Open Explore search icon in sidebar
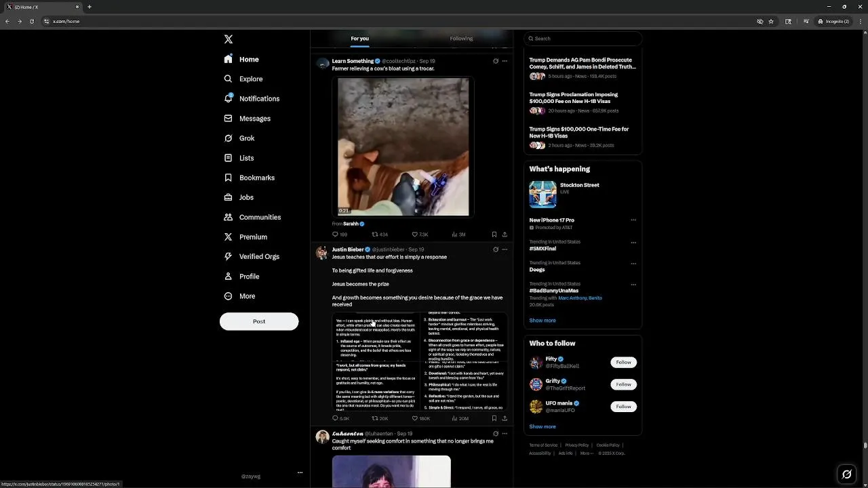Viewport: 868px width, 488px height. pyautogui.click(x=229, y=79)
